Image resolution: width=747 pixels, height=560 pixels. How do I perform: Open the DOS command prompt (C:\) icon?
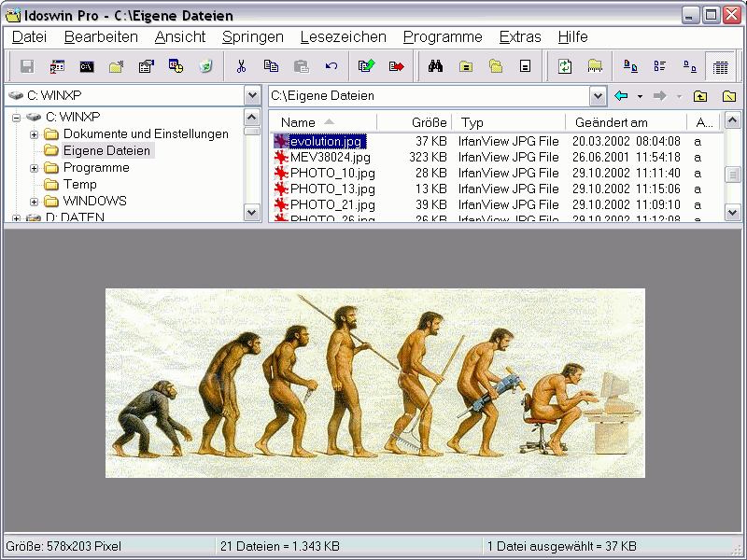[87, 66]
